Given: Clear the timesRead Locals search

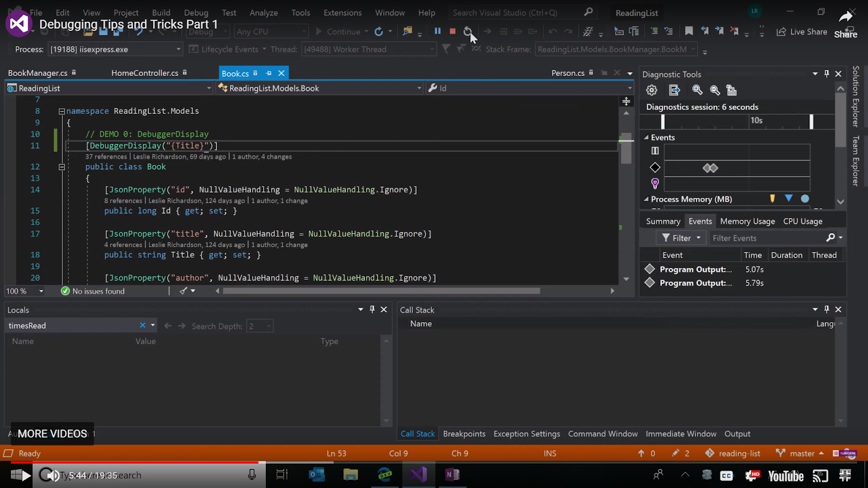Looking at the screenshot, I should coord(142,325).
